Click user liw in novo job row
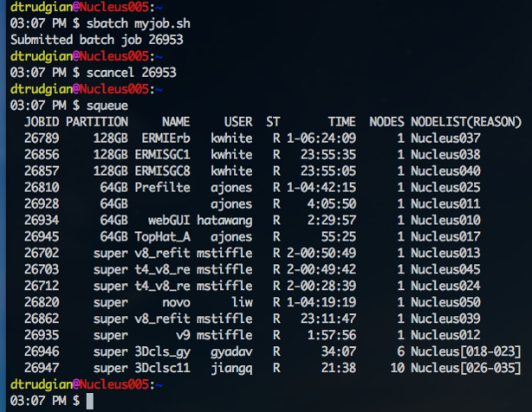532x412 pixels. click(242, 302)
